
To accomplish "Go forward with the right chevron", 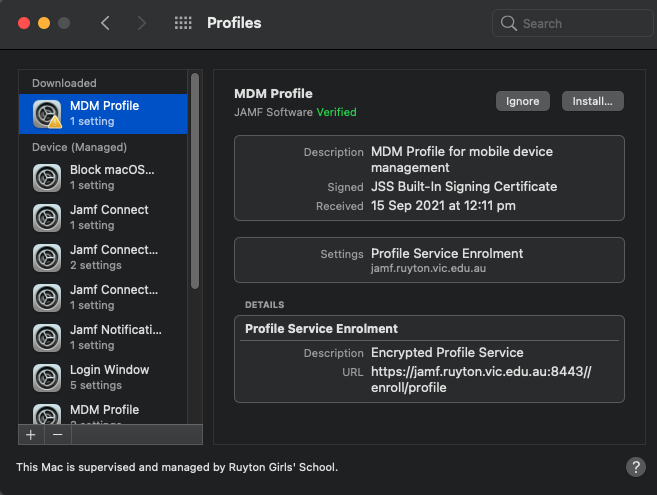I will [142, 23].
